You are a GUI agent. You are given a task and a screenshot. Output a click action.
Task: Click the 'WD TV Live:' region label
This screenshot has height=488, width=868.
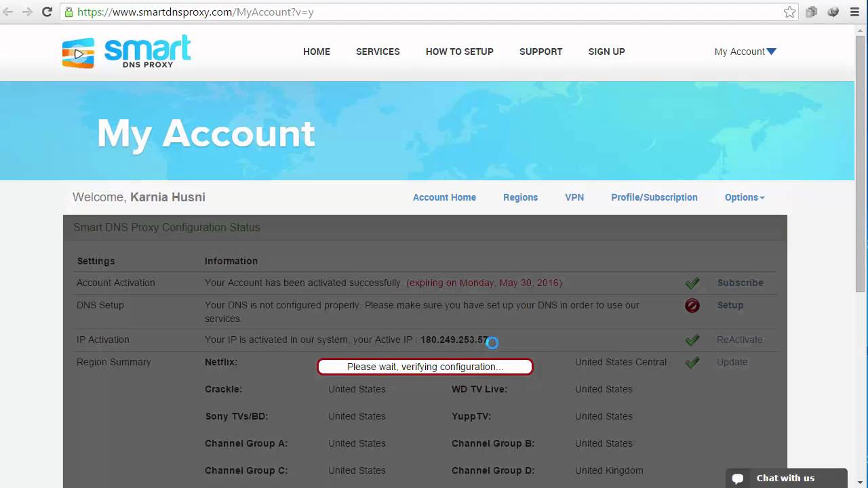click(x=479, y=389)
